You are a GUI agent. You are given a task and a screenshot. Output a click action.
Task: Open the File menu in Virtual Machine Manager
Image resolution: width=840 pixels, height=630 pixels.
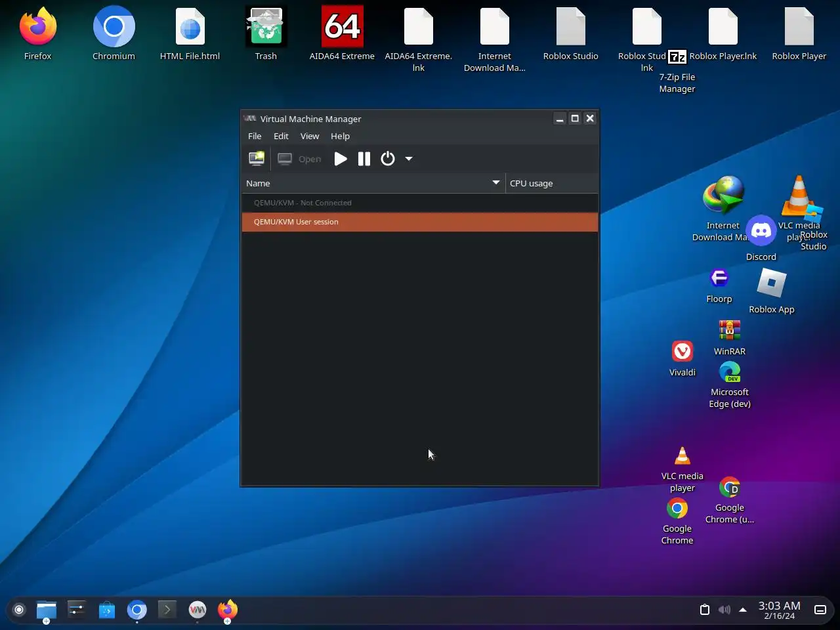coord(255,136)
